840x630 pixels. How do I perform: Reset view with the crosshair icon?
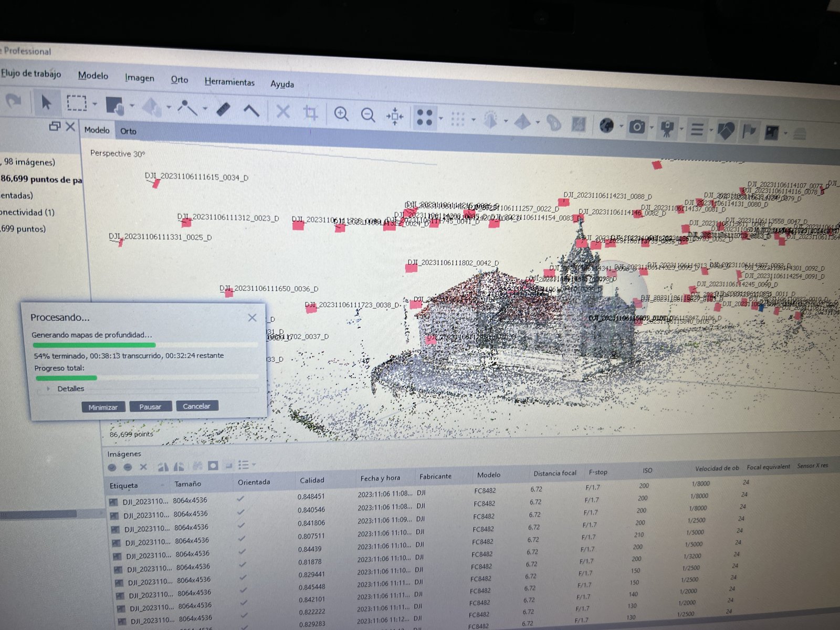[x=395, y=116]
